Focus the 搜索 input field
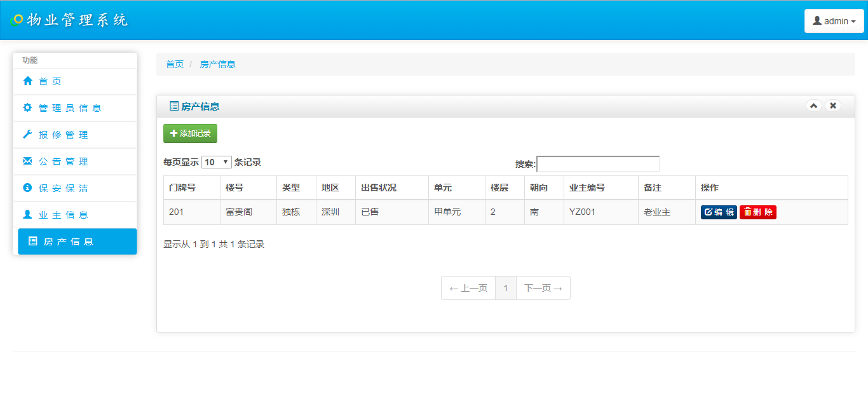Viewport: 868px width, 417px height. [x=598, y=164]
